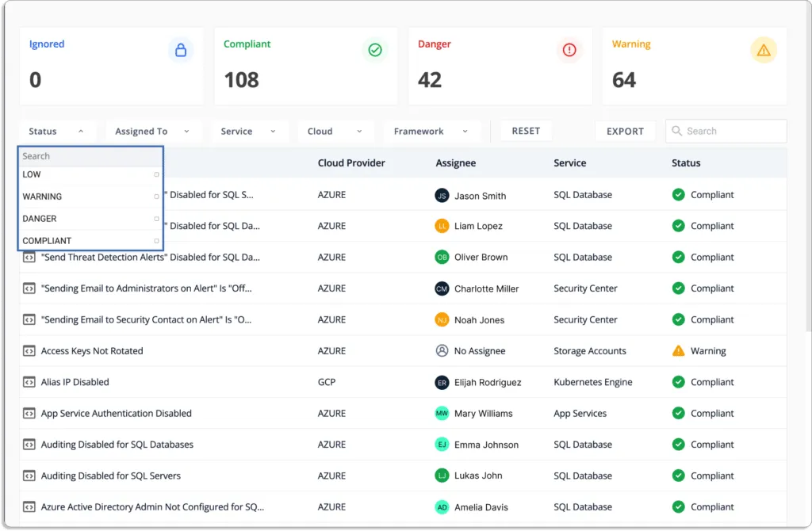Click the warning triangle status icon for Access Keys
This screenshot has width=812, height=531.
pos(678,351)
